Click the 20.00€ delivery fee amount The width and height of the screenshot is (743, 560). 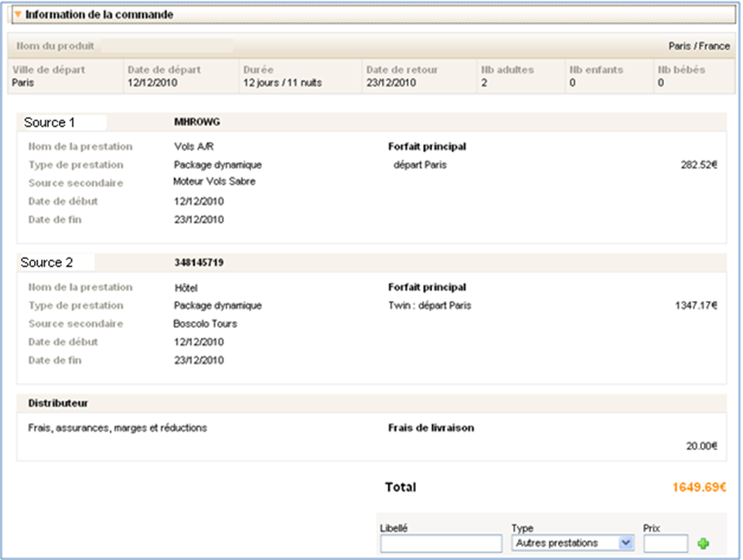click(x=701, y=446)
